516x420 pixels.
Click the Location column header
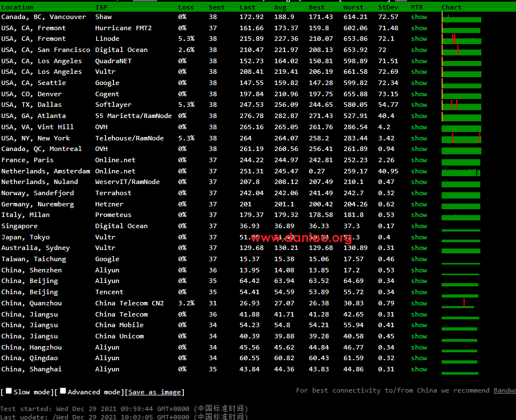[17, 7]
